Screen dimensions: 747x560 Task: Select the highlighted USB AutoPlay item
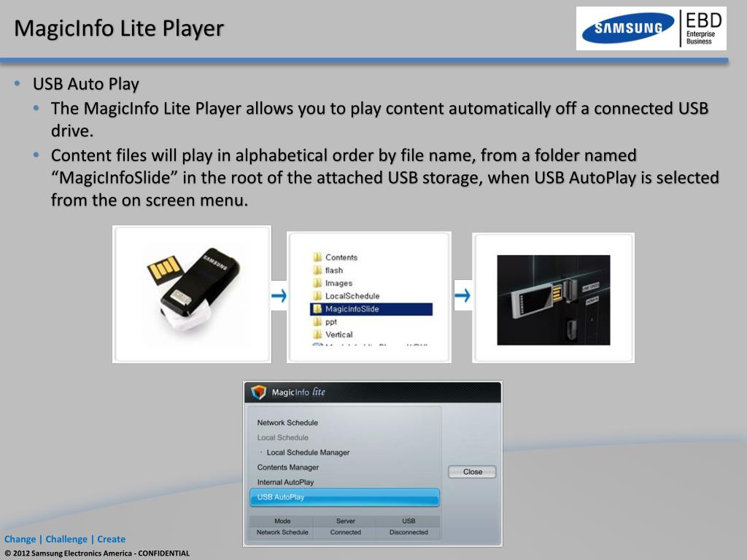(x=344, y=497)
